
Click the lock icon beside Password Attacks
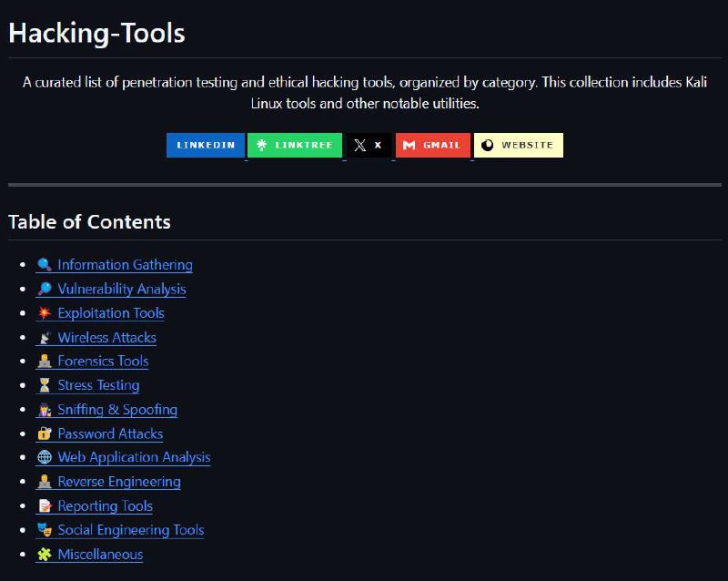(x=42, y=433)
